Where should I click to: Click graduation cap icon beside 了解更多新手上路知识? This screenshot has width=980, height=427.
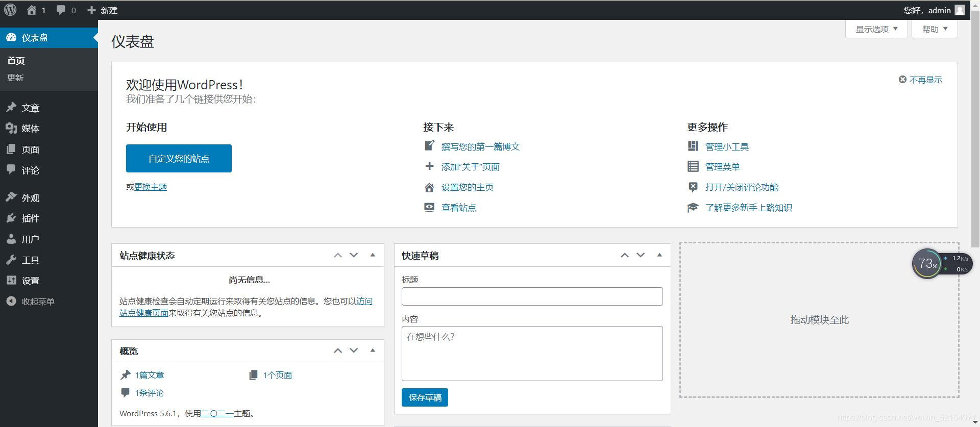coord(693,207)
